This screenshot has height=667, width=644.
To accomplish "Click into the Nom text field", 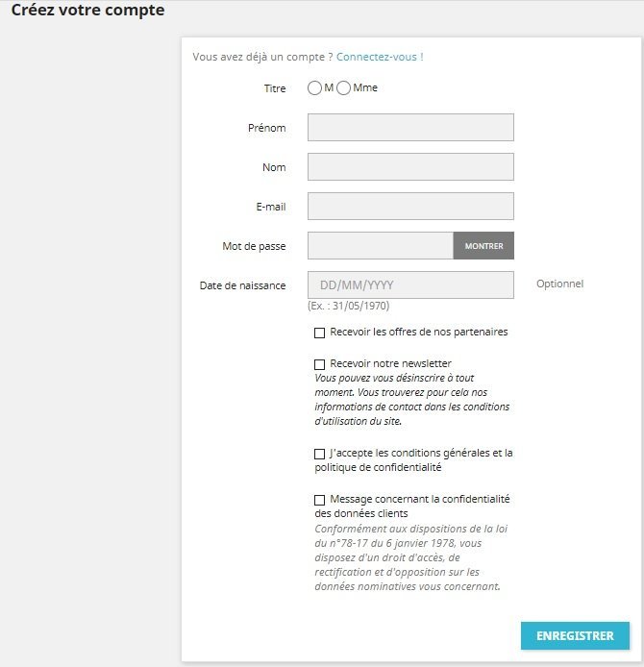I will [410, 167].
